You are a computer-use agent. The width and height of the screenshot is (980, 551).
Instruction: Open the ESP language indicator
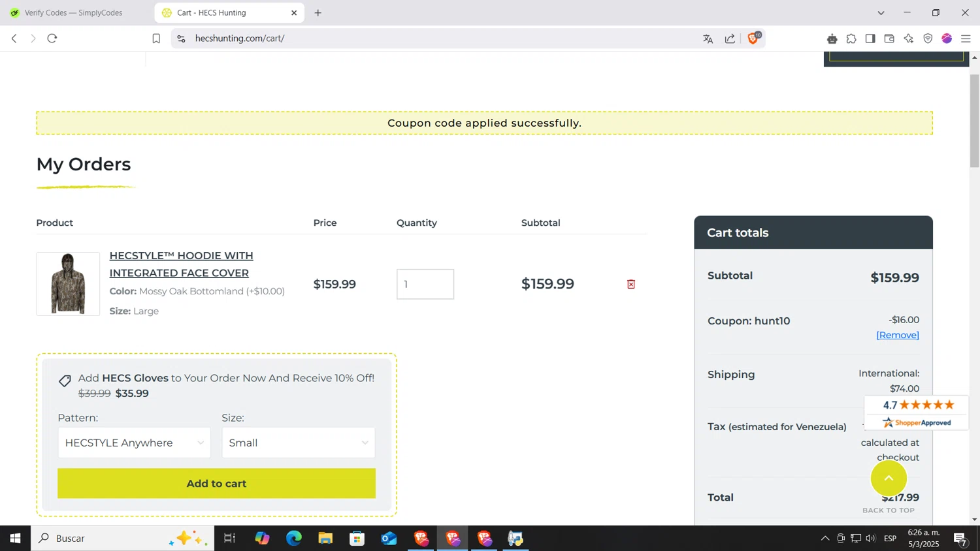[x=890, y=539]
